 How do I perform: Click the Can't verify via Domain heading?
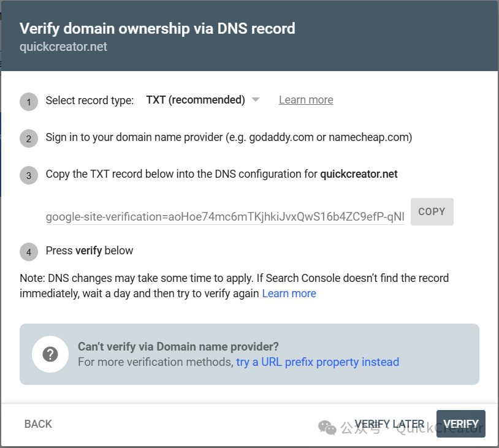[x=178, y=347]
